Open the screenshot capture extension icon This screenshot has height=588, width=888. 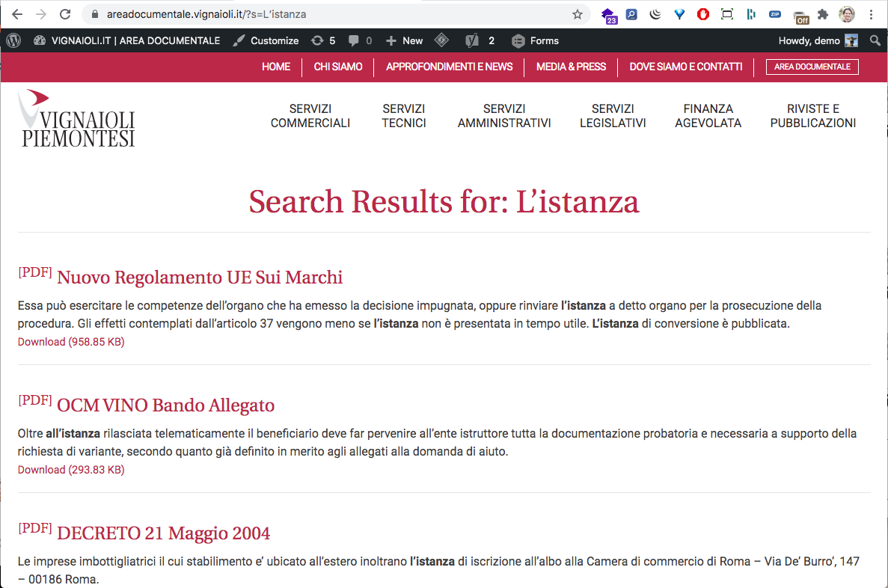coord(726,14)
